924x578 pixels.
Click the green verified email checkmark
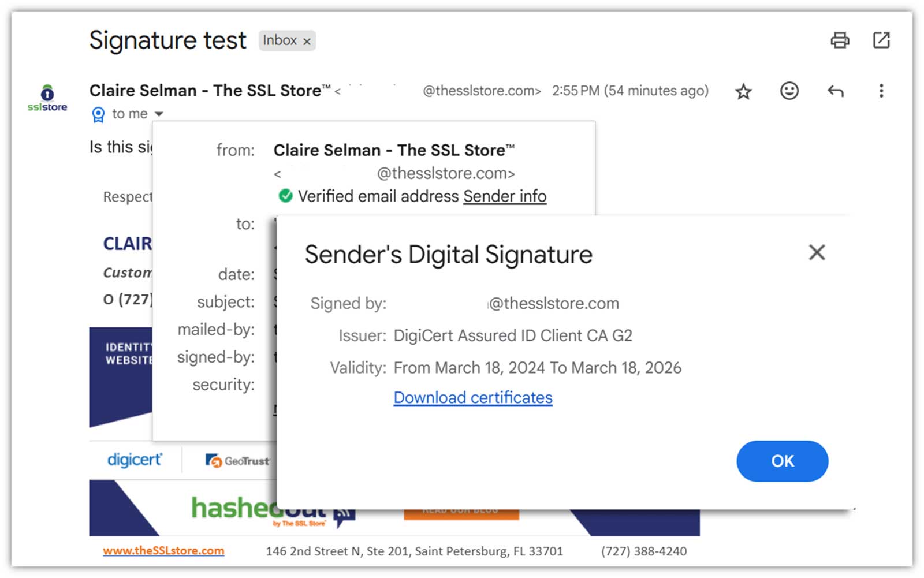click(285, 196)
